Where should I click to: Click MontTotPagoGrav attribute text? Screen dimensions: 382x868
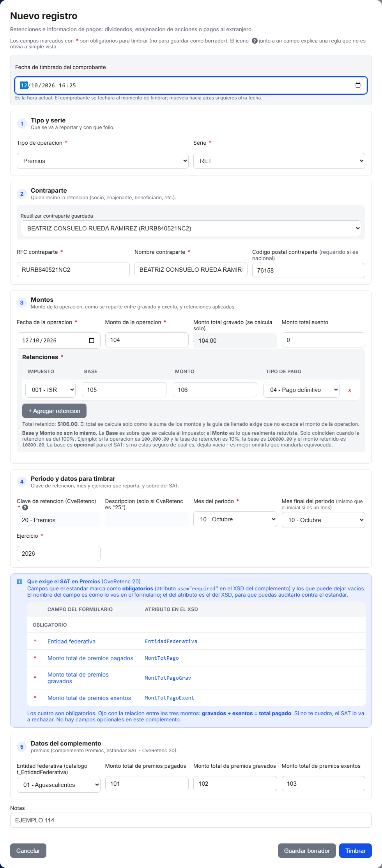point(168,678)
